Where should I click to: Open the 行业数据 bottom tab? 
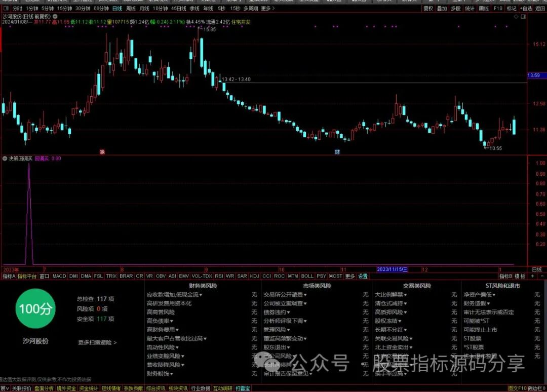coord(200,388)
